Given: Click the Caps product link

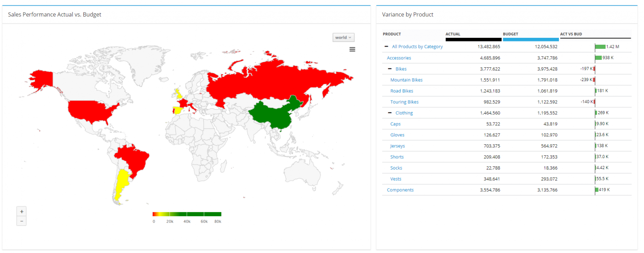Looking at the screenshot, I should click(395, 124).
